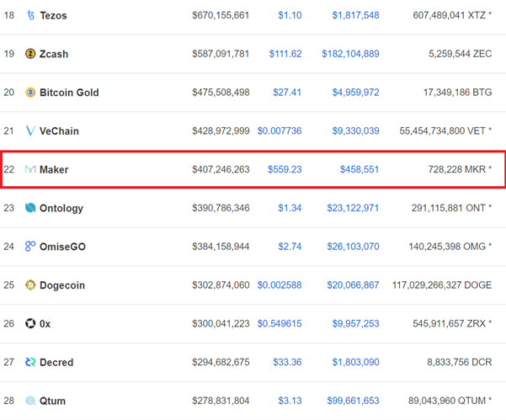Select 0x market cap $300,041,223
506x420 pixels.
[221, 323]
